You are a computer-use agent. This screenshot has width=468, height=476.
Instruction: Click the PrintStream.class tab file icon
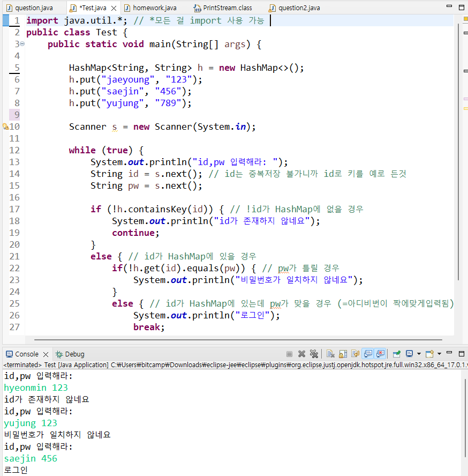198,8
